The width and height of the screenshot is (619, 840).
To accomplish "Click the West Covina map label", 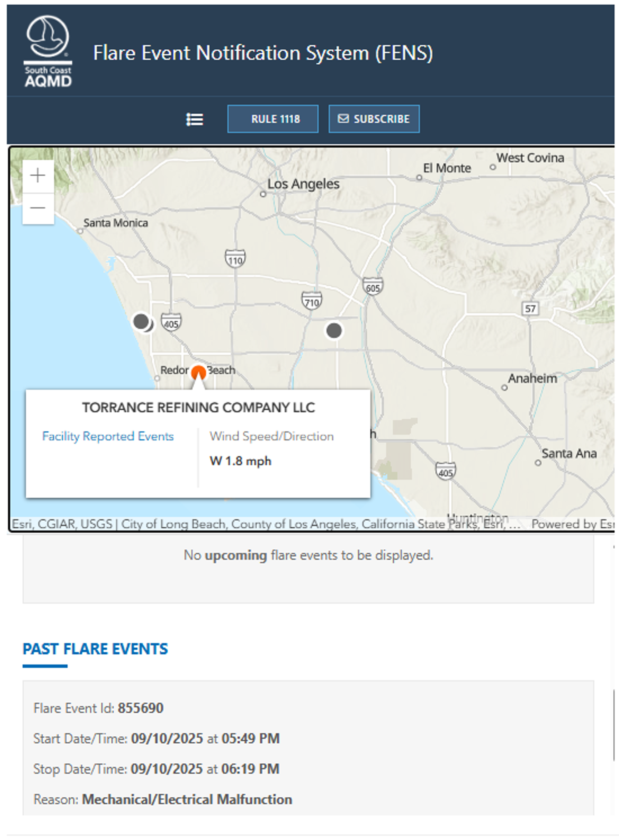I will [530, 158].
